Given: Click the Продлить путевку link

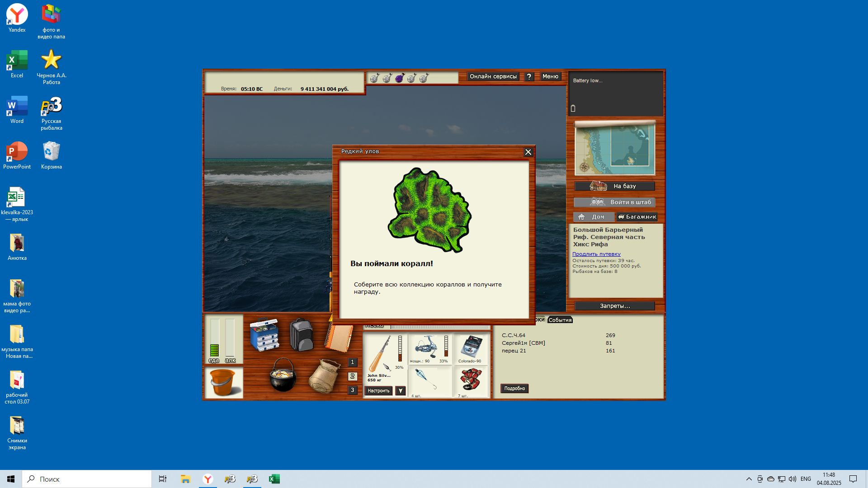Looking at the screenshot, I should click(596, 254).
